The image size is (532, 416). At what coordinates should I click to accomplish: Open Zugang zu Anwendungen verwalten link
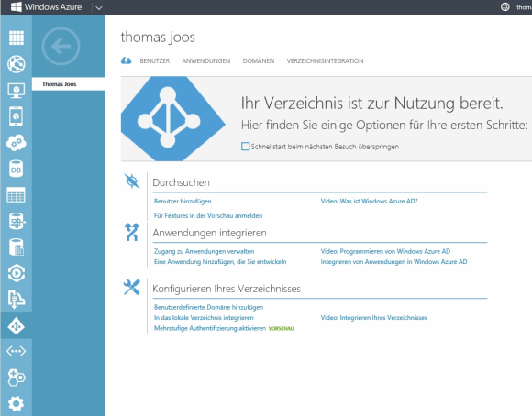(x=204, y=251)
